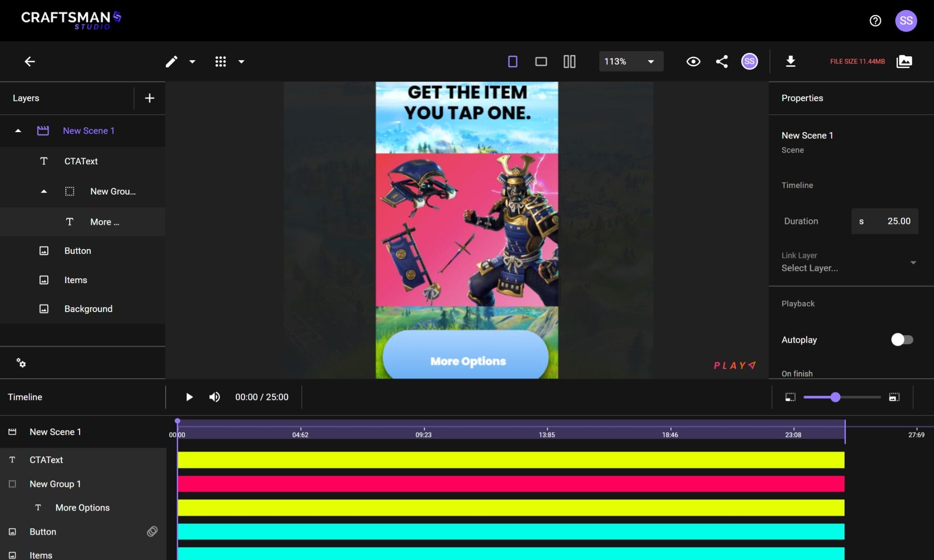Click the Button layer image icon
The width and height of the screenshot is (934, 560).
[x=44, y=251]
